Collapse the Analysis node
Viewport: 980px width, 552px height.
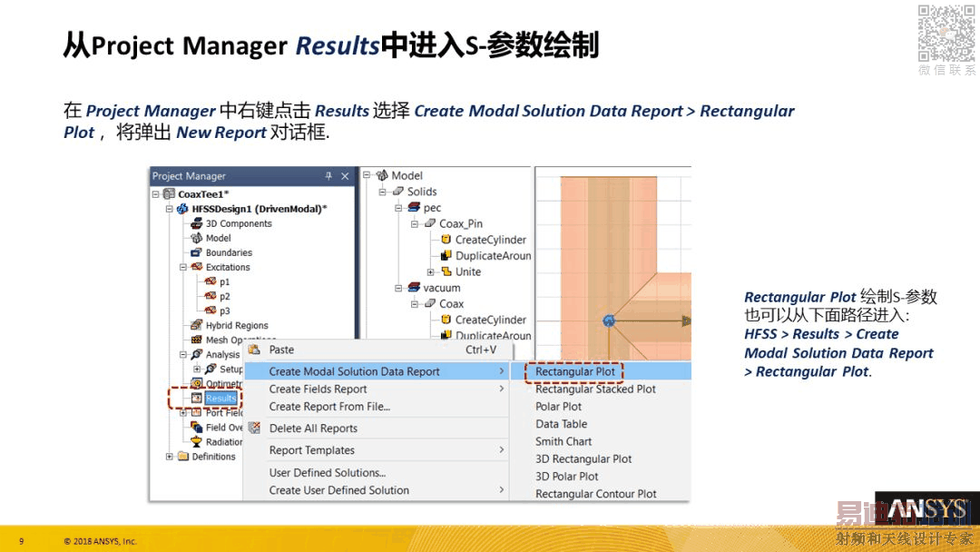tap(183, 354)
